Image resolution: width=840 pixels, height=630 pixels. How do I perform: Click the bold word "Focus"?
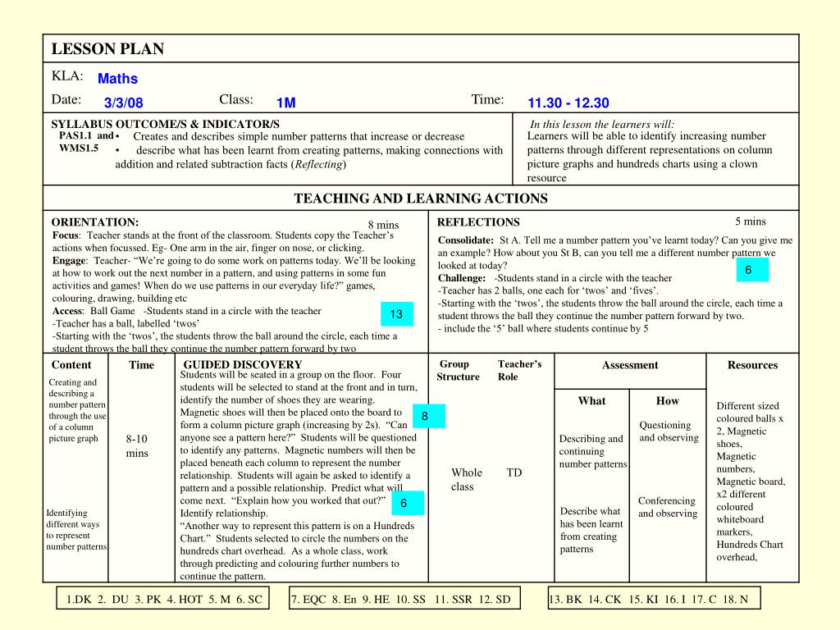coord(66,235)
